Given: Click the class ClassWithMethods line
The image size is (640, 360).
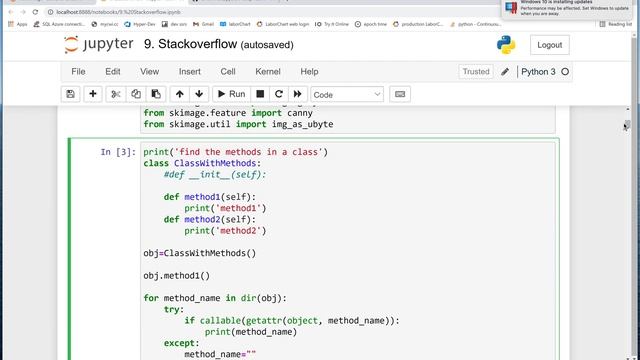Looking at the screenshot, I should tap(202, 163).
